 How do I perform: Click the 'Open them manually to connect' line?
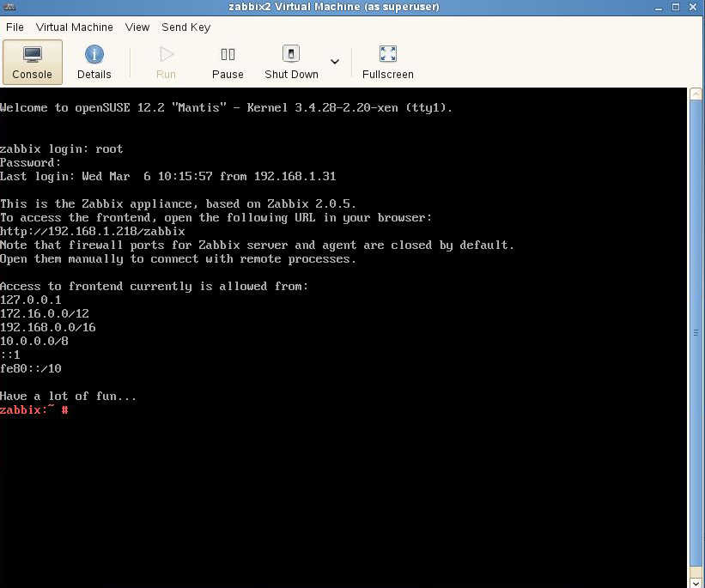(x=178, y=259)
